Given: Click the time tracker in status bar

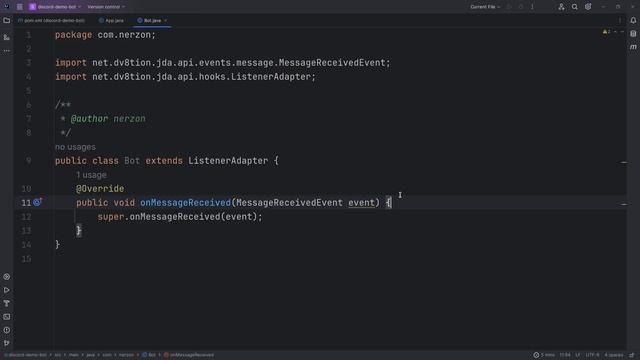Looking at the screenshot, I should (544, 355).
